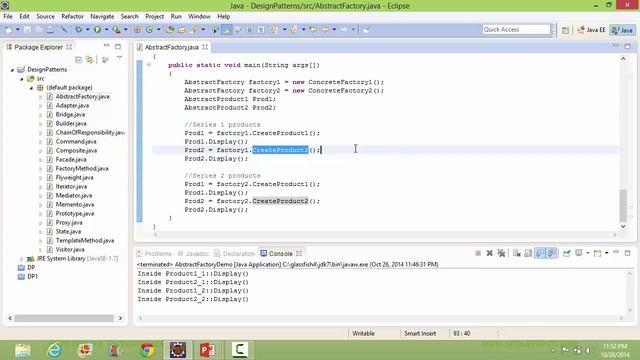Toggle Link with Editor in Package Explorer
The width and height of the screenshot is (640, 360).
tap(89, 60)
